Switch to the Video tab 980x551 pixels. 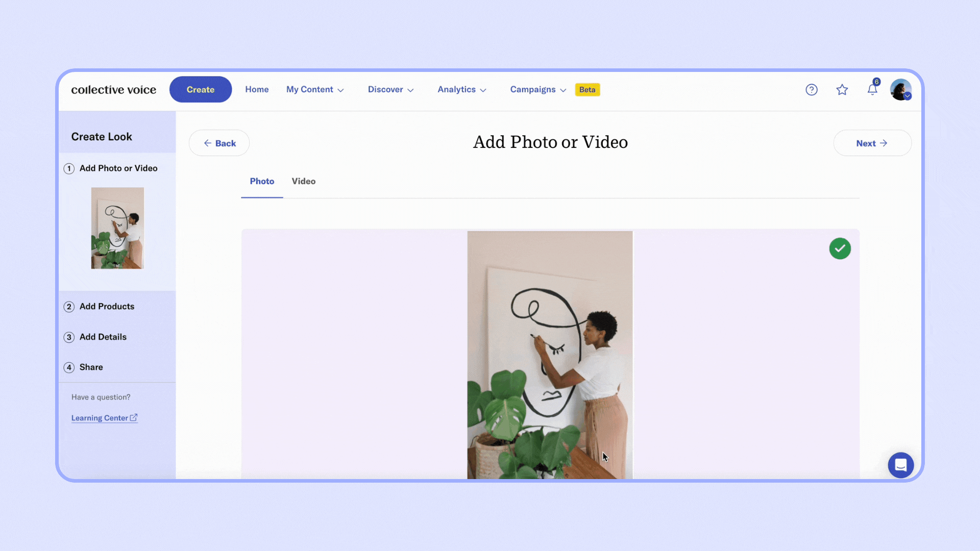tap(304, 181)
